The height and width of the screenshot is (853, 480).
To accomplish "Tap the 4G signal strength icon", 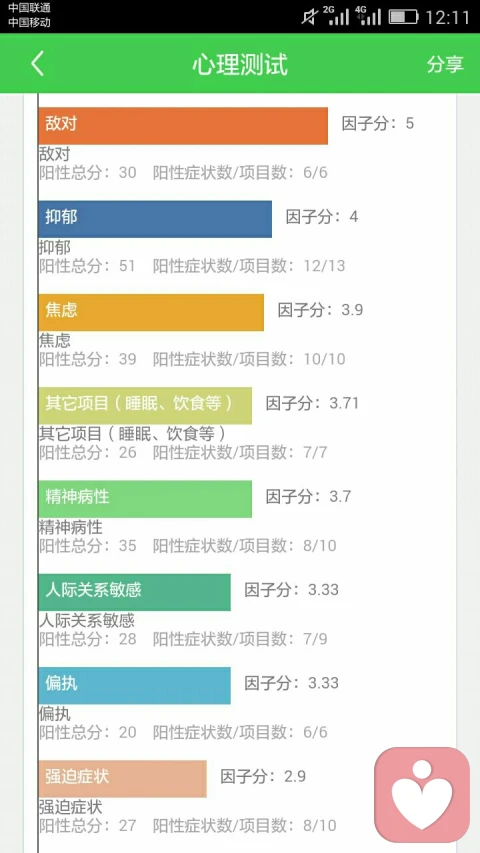I will pos(368,16).
